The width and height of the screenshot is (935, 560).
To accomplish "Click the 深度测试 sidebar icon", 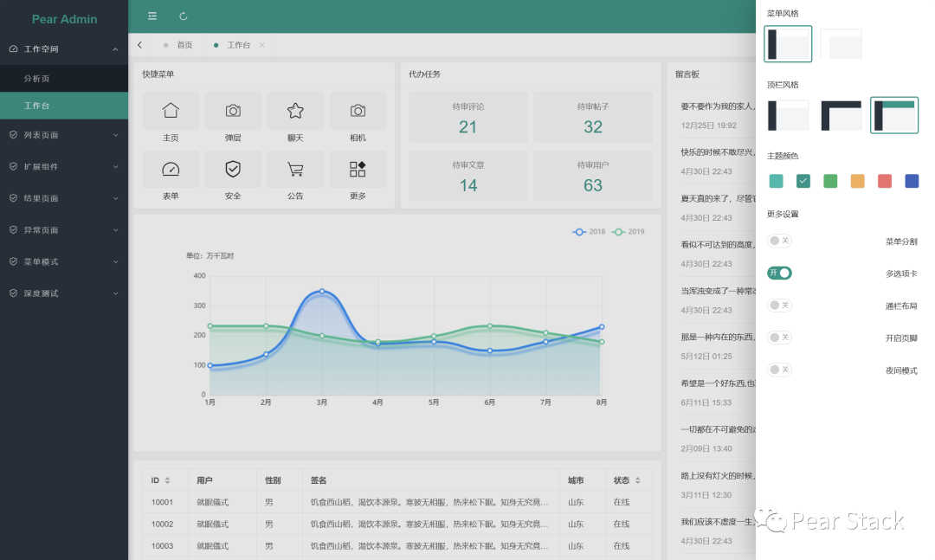I will tap(13, 293).
